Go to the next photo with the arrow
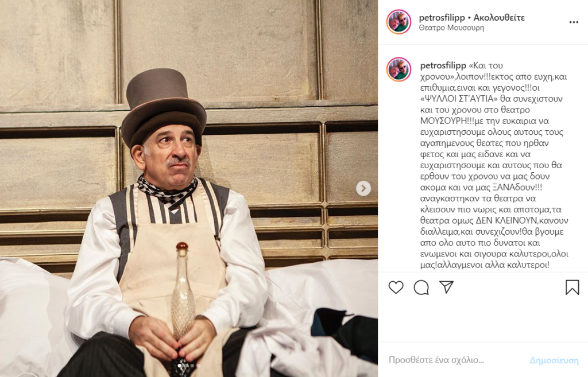 (363, 188)
